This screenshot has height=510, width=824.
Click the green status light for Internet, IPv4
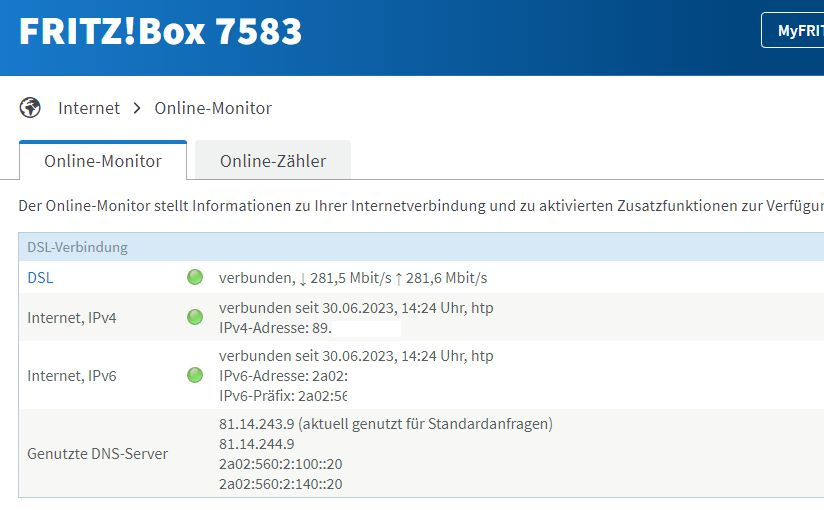point(195,317)
